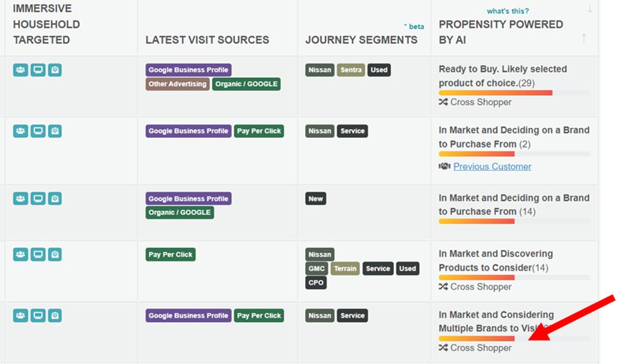Image resolution: width=618 pixels, height=364 pixels.
Task: Click the monitor icon in the Considering Multiple Brands row
Action: pos(38,316)
